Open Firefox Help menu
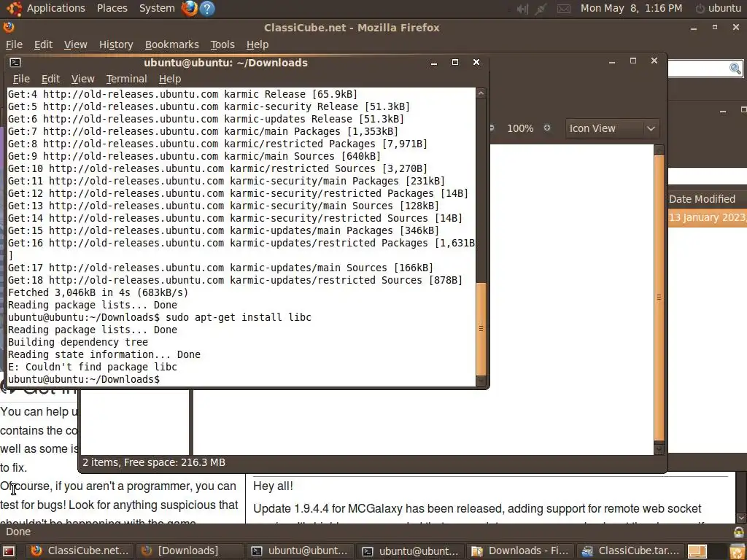The width and height of the screenshot is (747, 560). click(x=258, y=44)
